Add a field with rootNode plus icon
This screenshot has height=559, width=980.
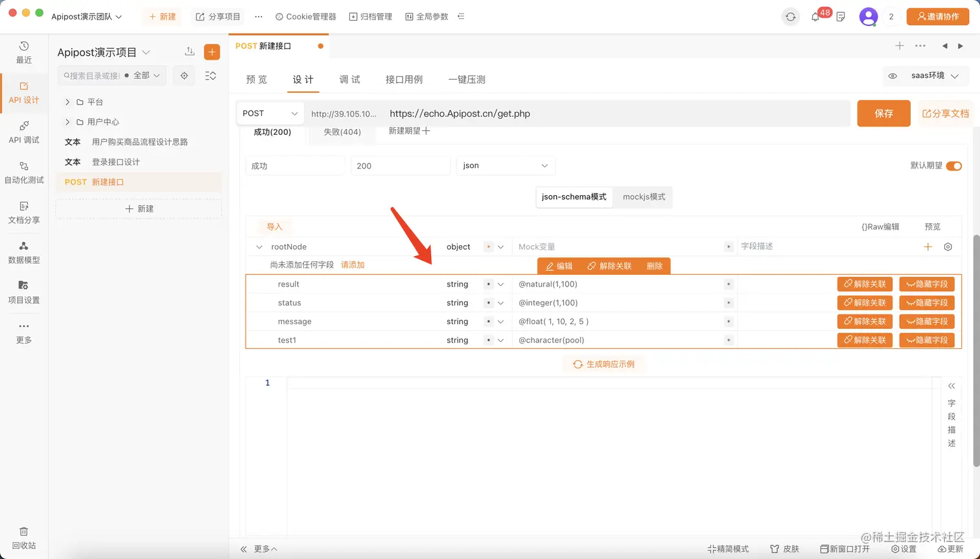point(928,246)
